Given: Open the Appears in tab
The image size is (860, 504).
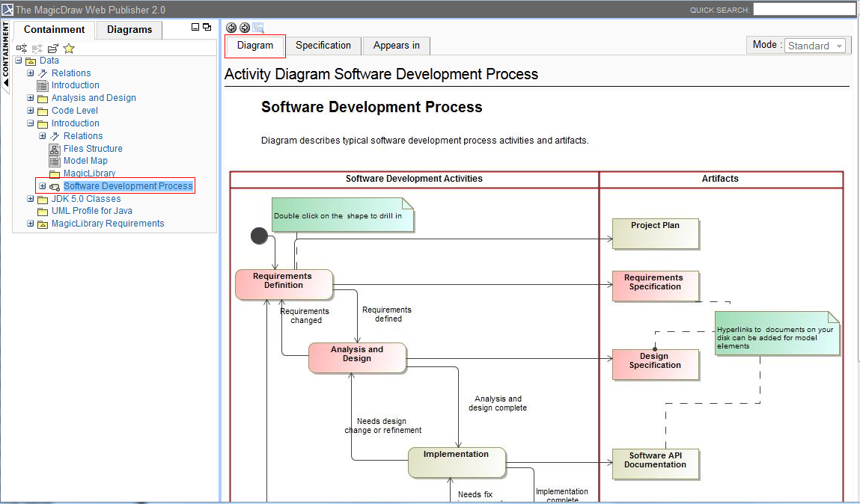Looking at the screenshot, I should [396, 46].
